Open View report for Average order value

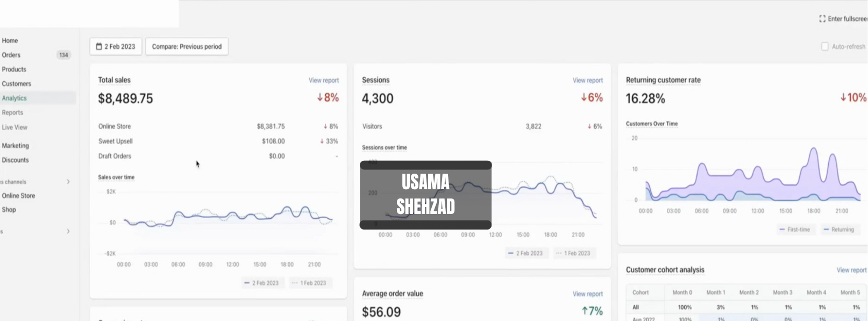coord(588,294)
